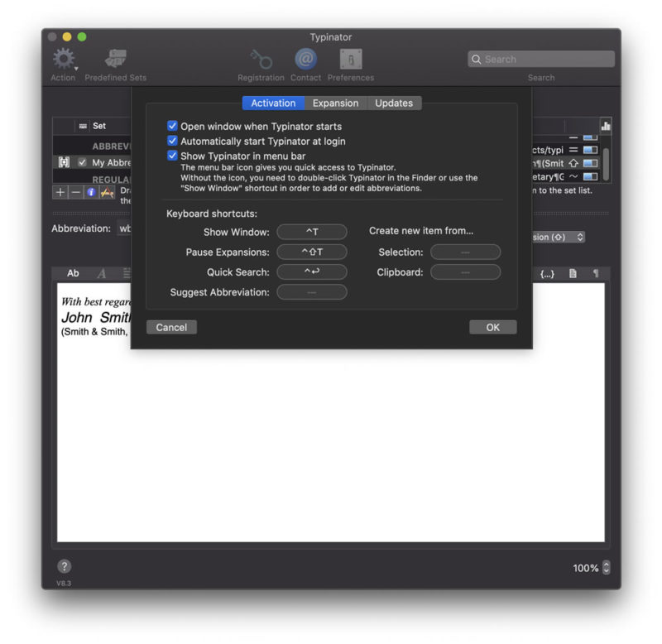Select the italic A formatted text icon
This screenshot has height=644, width=662.
coord(101,274)
